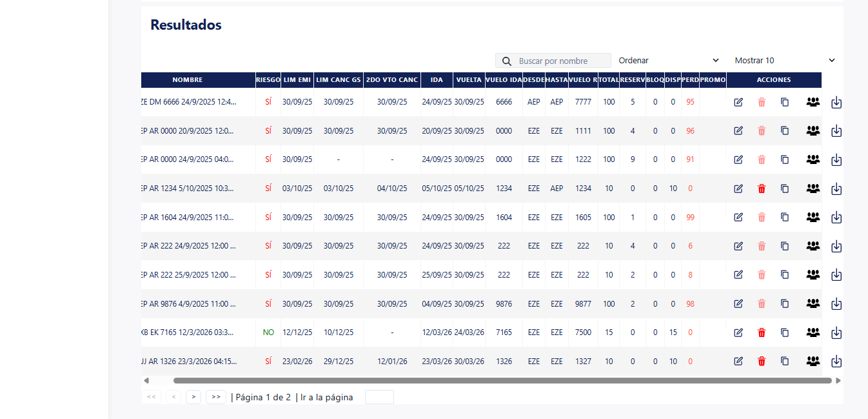Expand the Mostrar 10 dropdown
The height and width of the screenshot is (419, 868).
(x=784, y=60)
